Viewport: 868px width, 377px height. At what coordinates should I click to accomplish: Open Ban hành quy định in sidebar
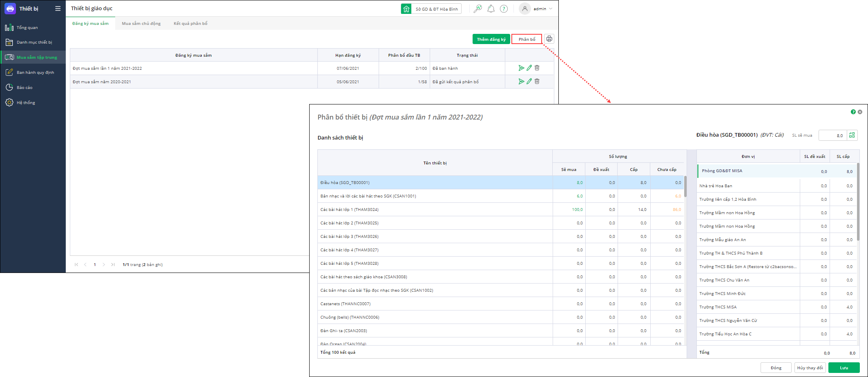[33, 72]
